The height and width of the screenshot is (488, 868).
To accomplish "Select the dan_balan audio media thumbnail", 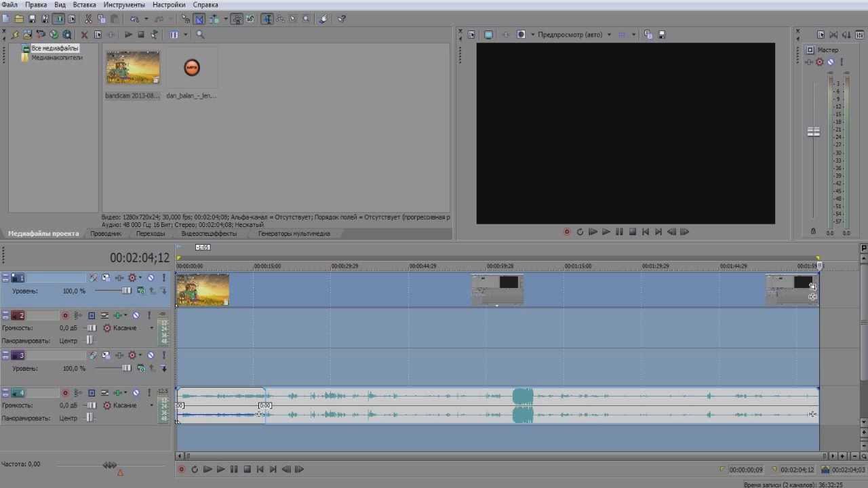I will click(192, 68).
